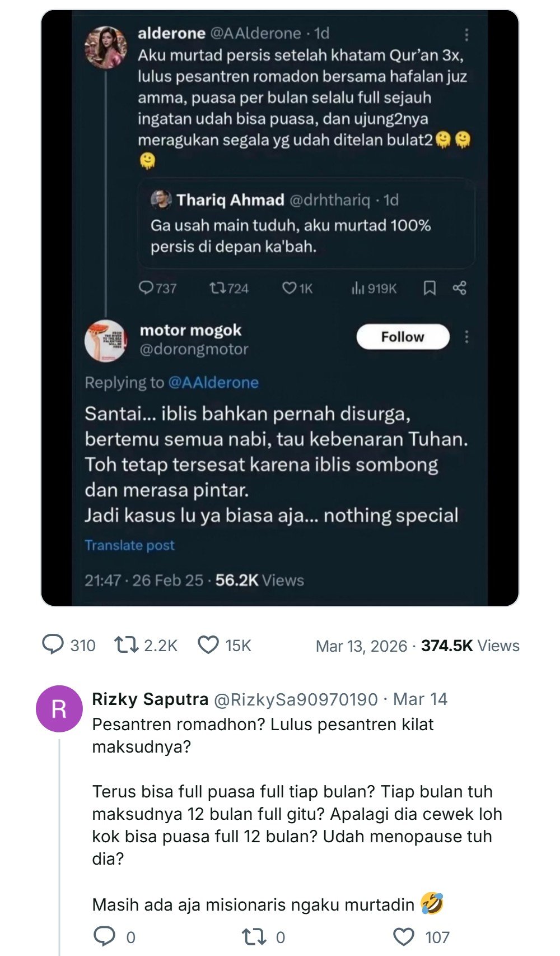Open Rizky Saputra's purple R avatar
This screenshot has width=560, height=956.
click(59, 709)
